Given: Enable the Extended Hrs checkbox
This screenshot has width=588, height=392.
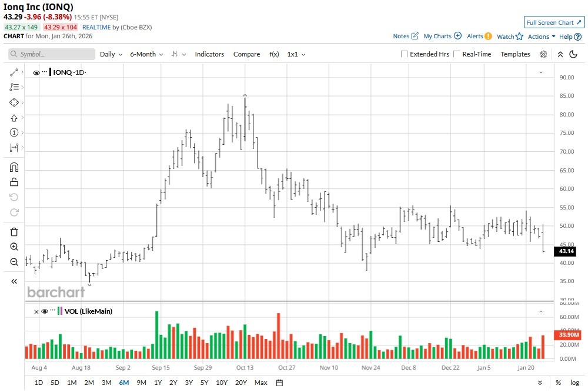Looking at the screenshot, I should 404,54.
